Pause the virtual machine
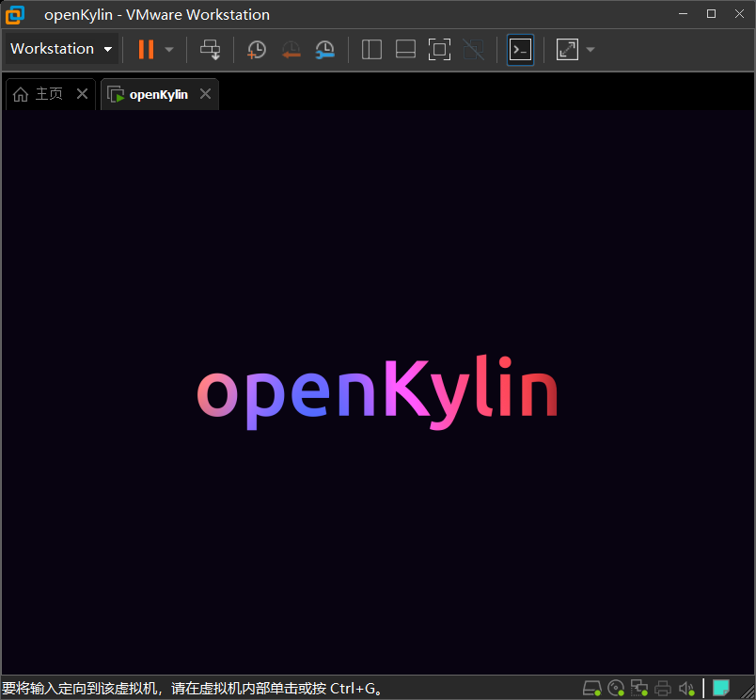The height and width of the screenshot is (700, 756). 146,49
